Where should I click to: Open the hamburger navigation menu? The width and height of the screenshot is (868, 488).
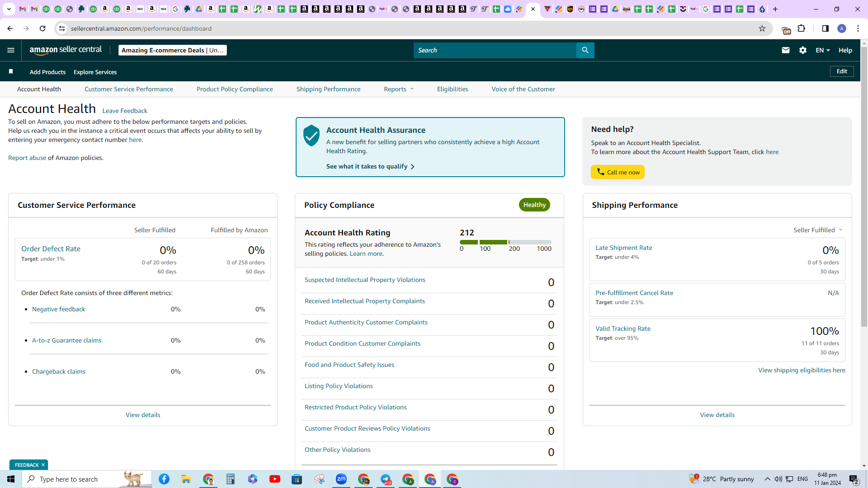click(x=11, y=50)
